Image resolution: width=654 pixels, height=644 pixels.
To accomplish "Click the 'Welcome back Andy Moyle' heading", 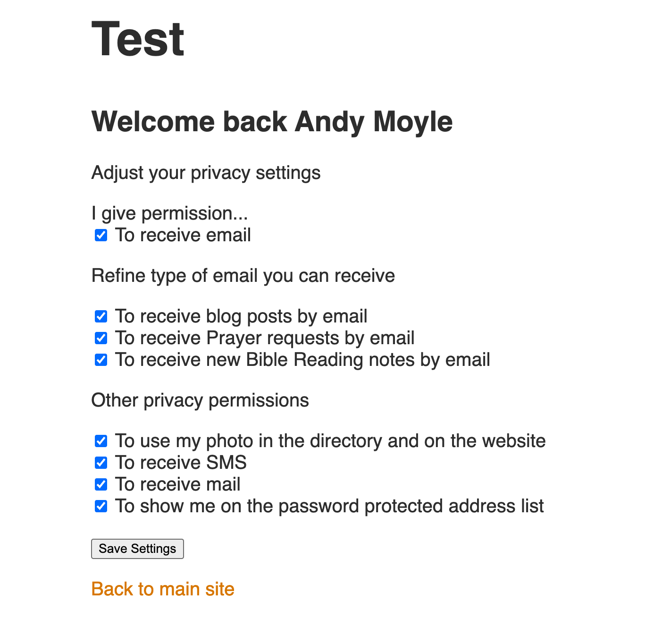I will (272, 122).
